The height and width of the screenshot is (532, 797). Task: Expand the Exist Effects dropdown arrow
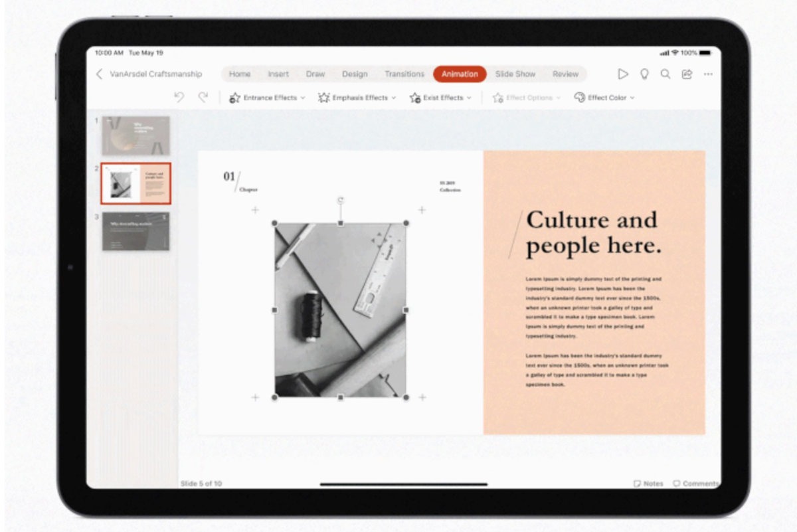click(469, 98)
